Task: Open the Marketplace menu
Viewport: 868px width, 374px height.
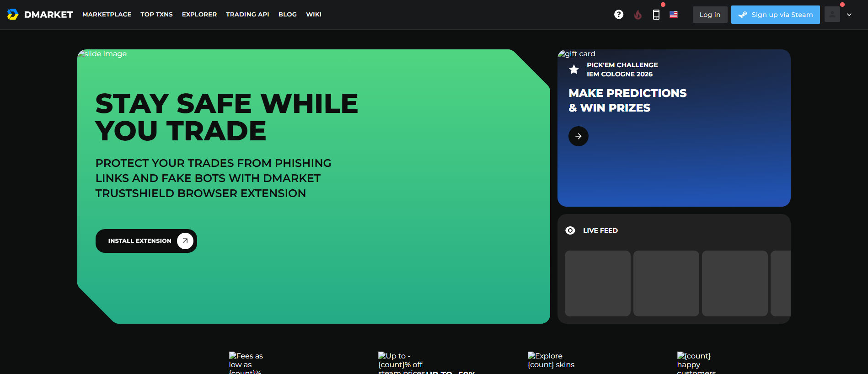Action: coord(107,15)
